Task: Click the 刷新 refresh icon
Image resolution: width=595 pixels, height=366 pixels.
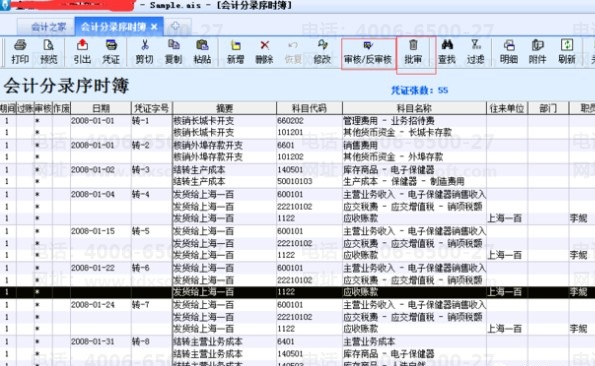Action: [567, 45]
